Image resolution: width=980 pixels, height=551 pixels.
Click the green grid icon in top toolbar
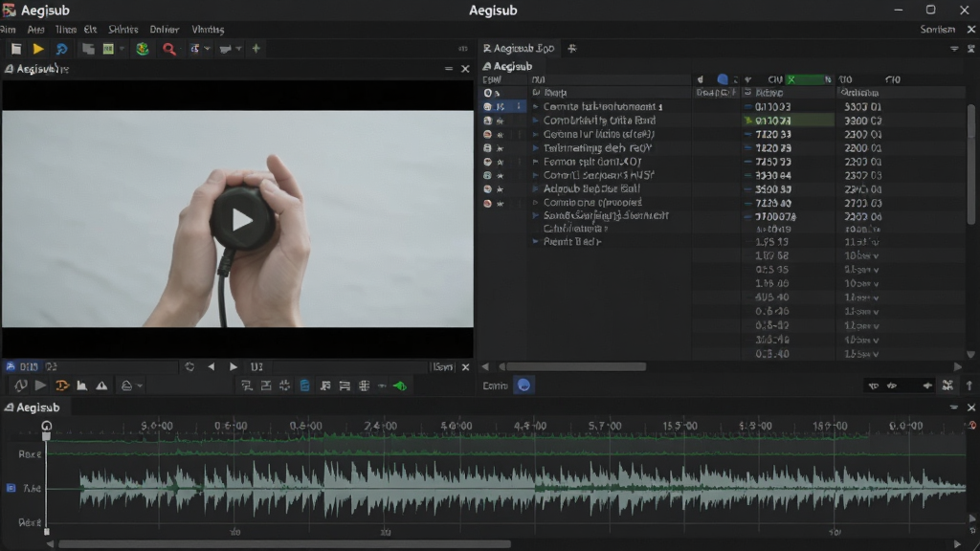click(x=108, y=49)
